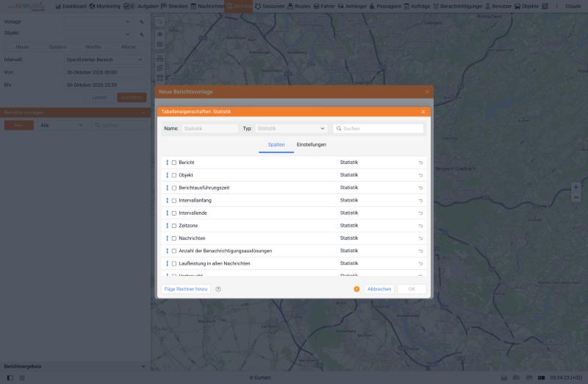Zoom out the map with the minus button
This screenshot has height=384, width=588.
pos(576,197)
